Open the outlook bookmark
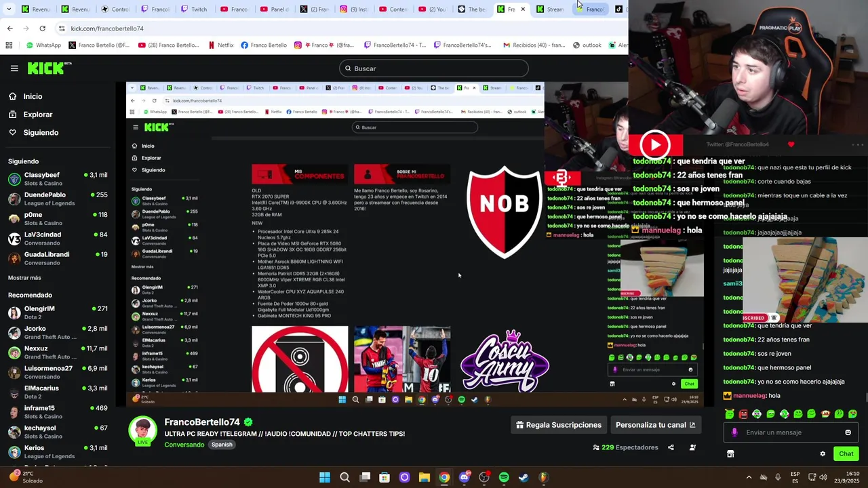Image resolution: width=868 pixels, height=488 pixels. pyautogui.click(x=587, y=45)
